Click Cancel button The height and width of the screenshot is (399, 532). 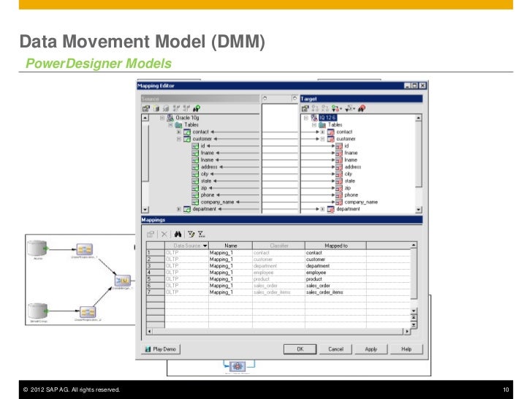pos(336,349)
